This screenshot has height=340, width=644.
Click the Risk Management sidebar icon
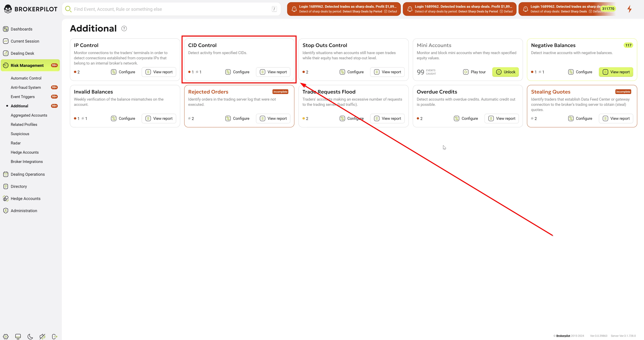pyautogui.click(x=6, y=65)
